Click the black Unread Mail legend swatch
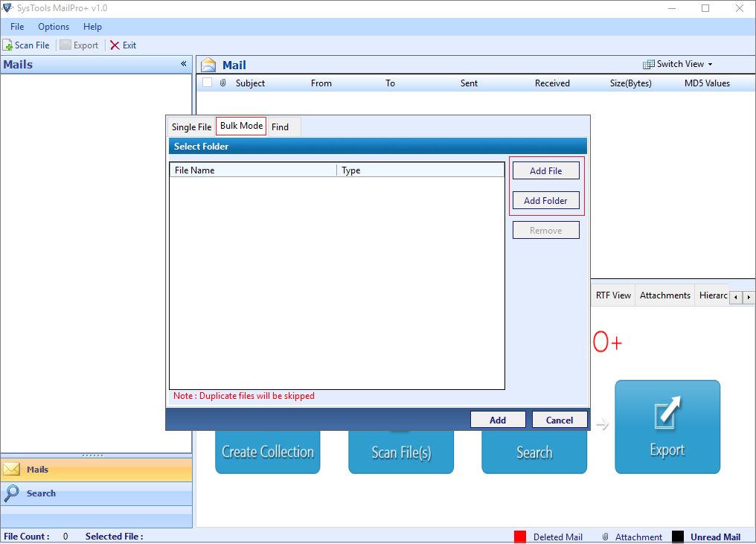 678,537
